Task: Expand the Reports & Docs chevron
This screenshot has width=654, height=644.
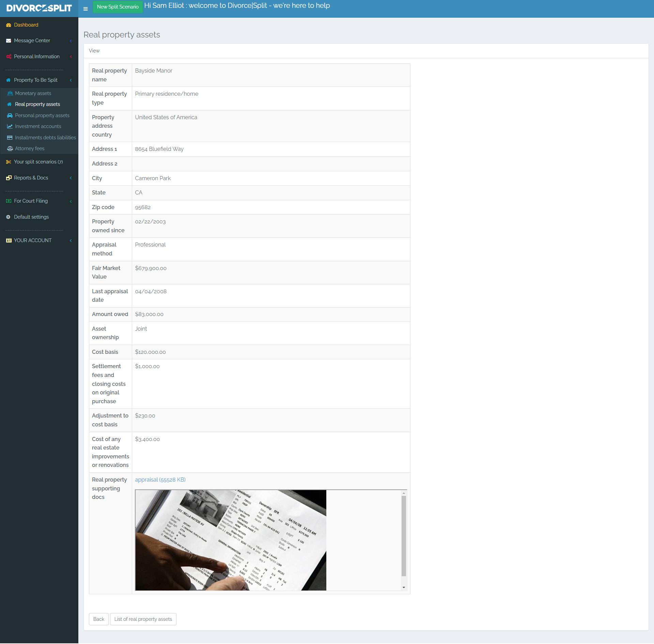Action: tap(71, 178)
